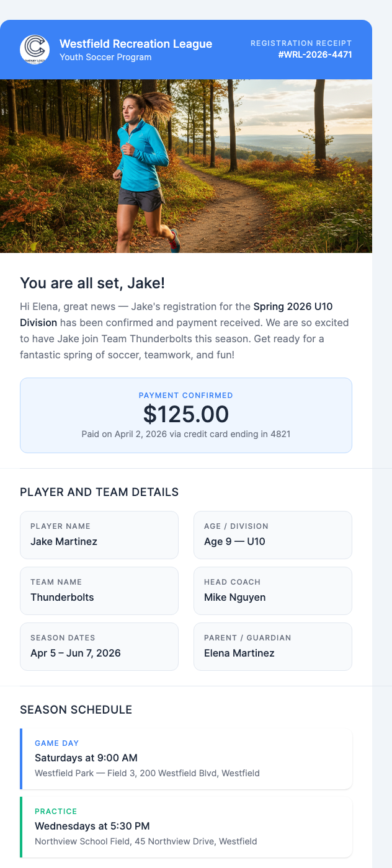Click the Northview School Field address
The height and width of the screenshot is (868, 392).
[x=146, y=841]
